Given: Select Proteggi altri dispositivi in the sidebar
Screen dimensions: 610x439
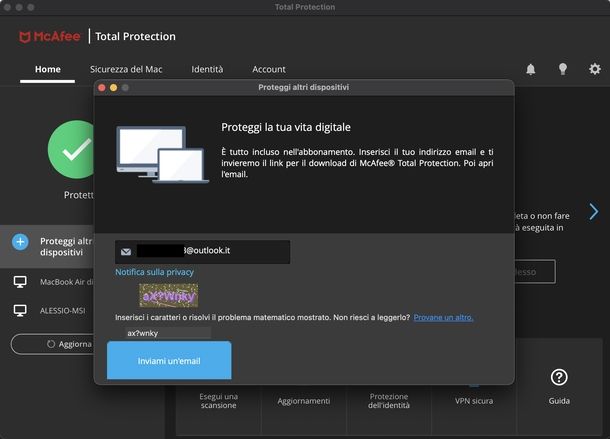Looking at the screenshot, I should [x=47, y=247].
